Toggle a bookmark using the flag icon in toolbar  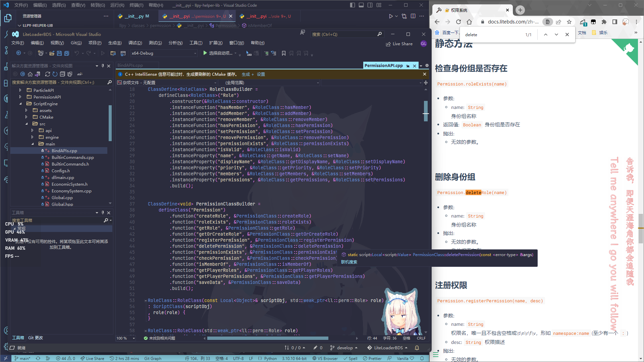tap(283, 53)
